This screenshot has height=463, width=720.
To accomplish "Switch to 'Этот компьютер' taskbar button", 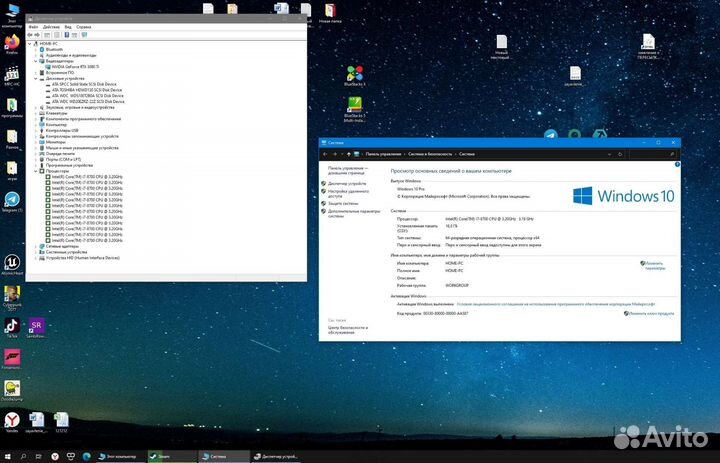I will point(121,457).
